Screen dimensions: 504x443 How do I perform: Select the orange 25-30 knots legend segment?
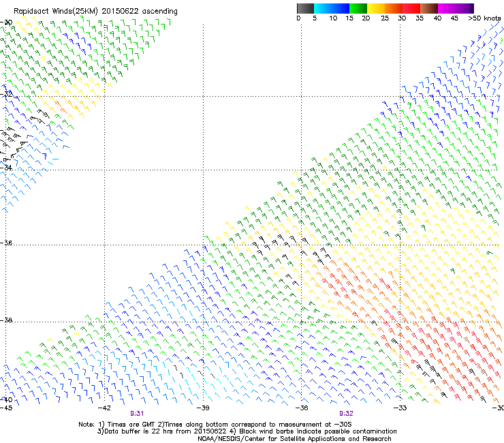click(x=394, y=8)
